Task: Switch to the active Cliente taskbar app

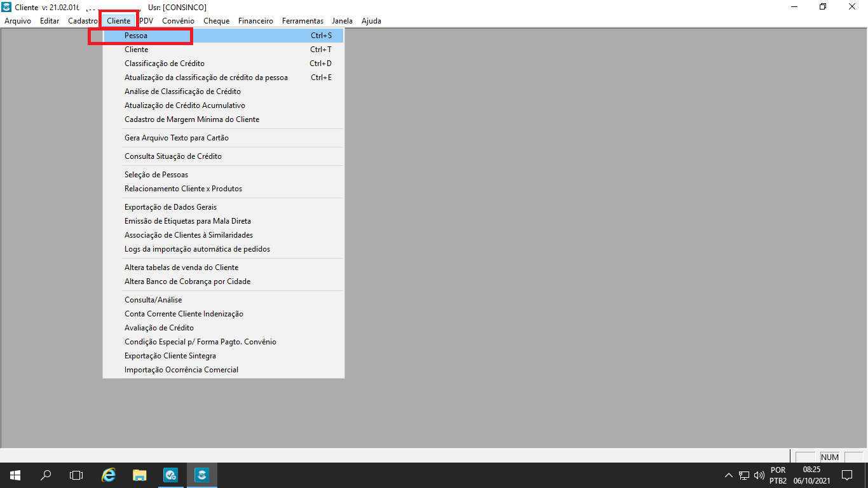Action: click(201, 475)
